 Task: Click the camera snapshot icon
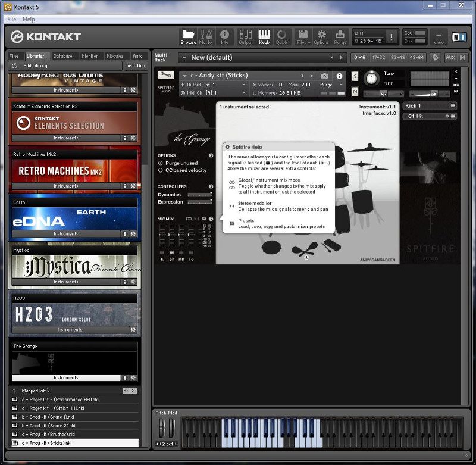(324, 76)
